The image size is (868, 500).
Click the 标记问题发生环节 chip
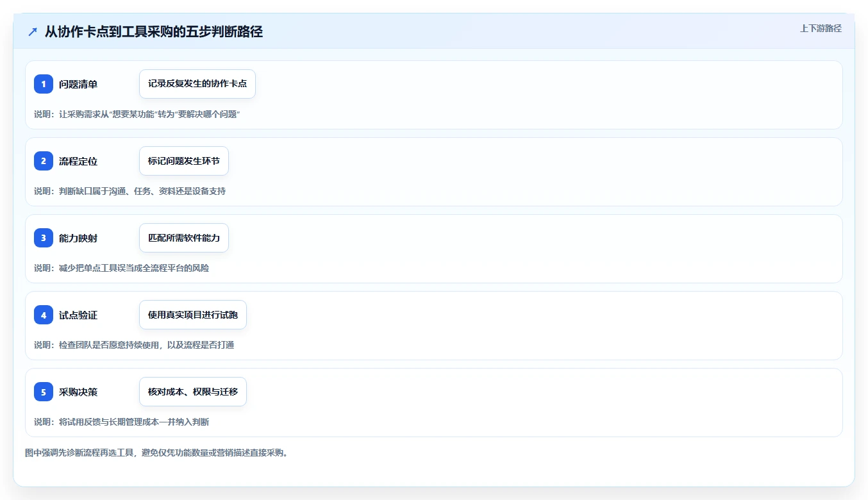coord(184,161)
